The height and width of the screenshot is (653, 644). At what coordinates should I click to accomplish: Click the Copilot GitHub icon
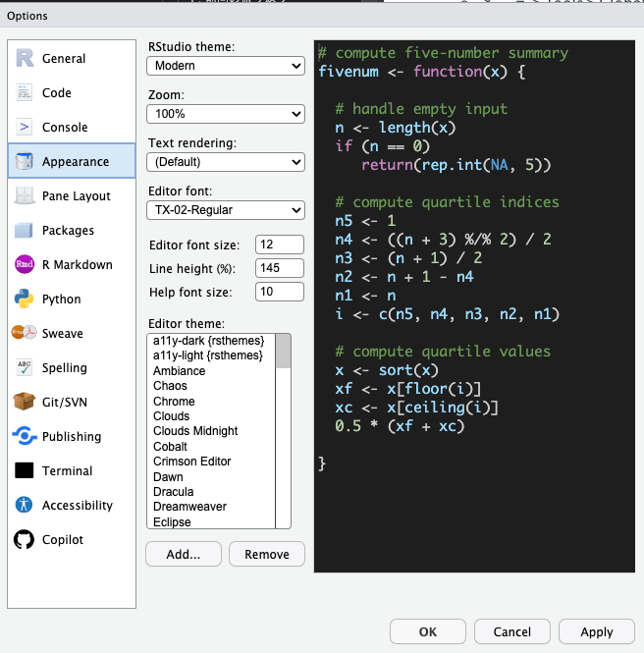pyautogui.click(x=25, y=540)
